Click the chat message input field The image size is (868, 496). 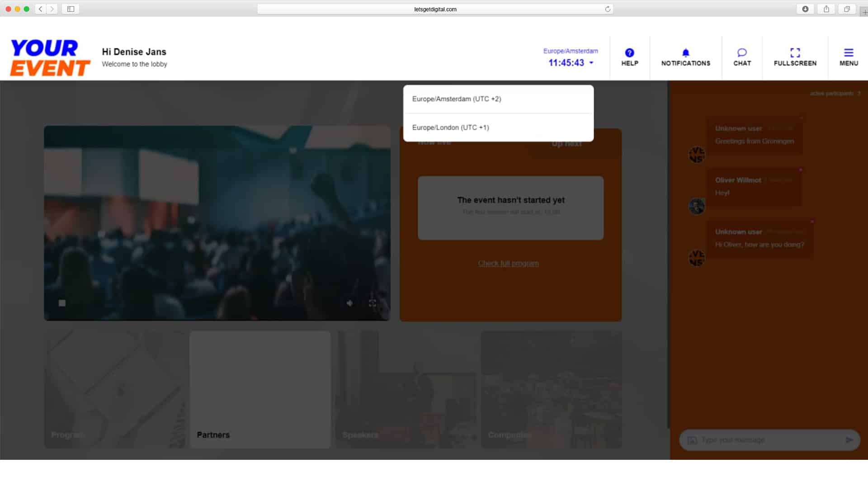pyautogui.click(x=770, y=440)
